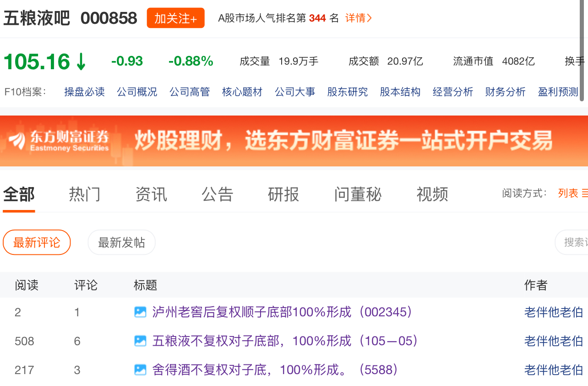Image resolution: width=588 pixels, height=386 pixels.
Task: Click the stock code 000858
Action: (x=109, y=18)
